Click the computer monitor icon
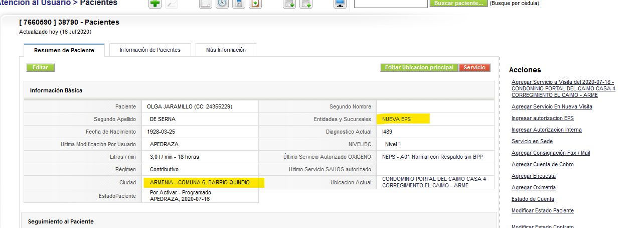Viewport: 644px width, 228px height. [340, 4]
